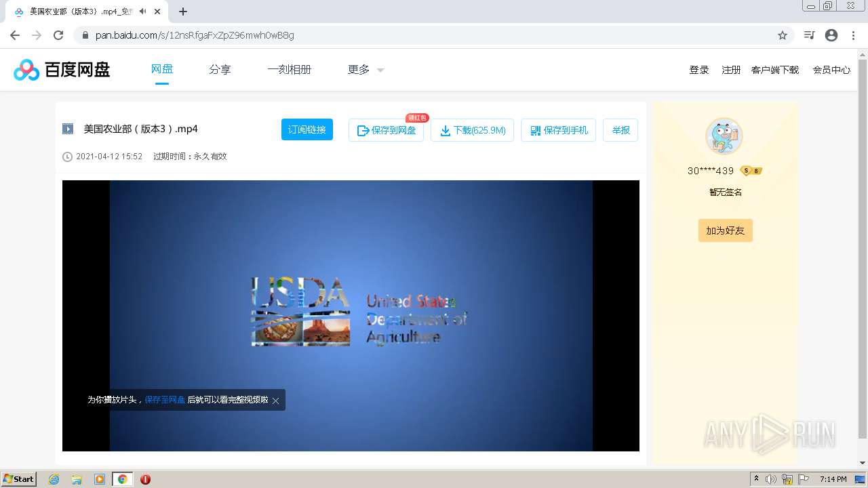Expand the 更多 dropdown menu
The width and height of the screenshot is (868, 488).
(366, 69)
